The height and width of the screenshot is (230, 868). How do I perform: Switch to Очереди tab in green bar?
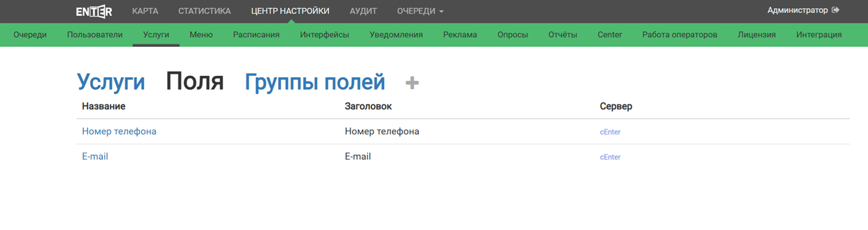30,35
